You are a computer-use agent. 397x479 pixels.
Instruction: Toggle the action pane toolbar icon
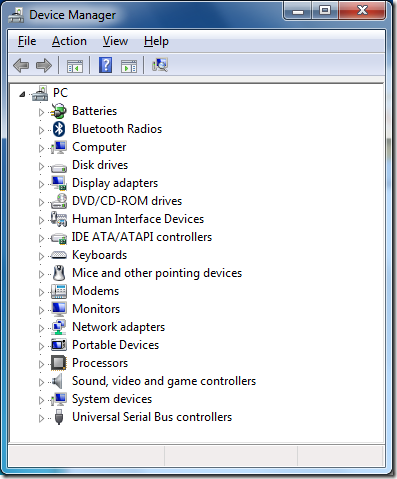pos(129,66)
